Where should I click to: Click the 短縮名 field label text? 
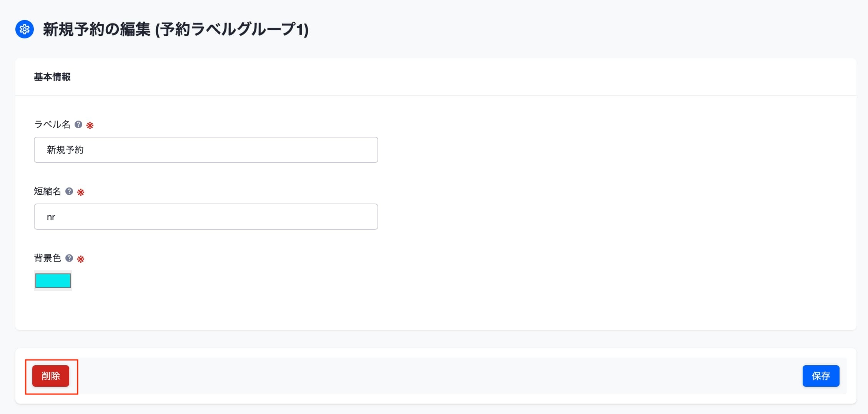click(48, 191)
